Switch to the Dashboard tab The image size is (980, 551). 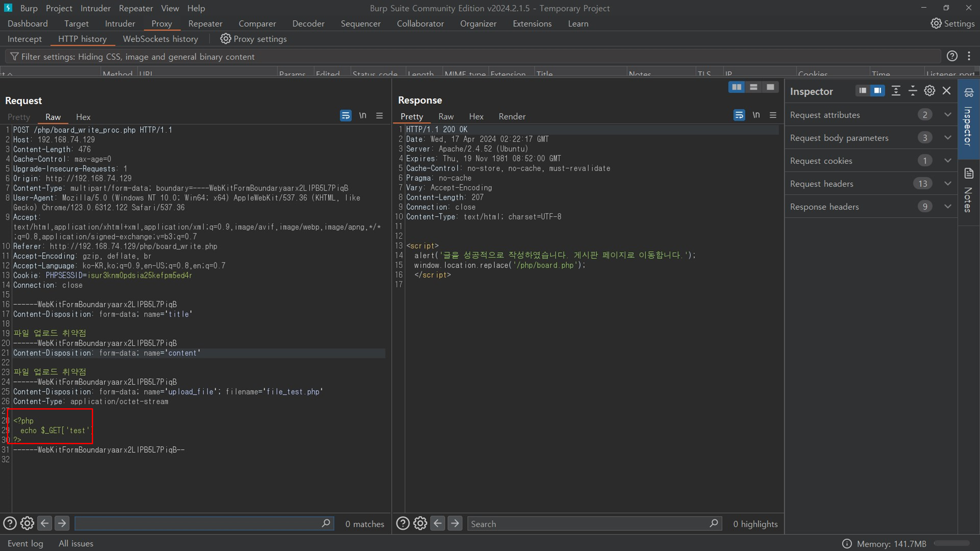[x=27, y=24]
